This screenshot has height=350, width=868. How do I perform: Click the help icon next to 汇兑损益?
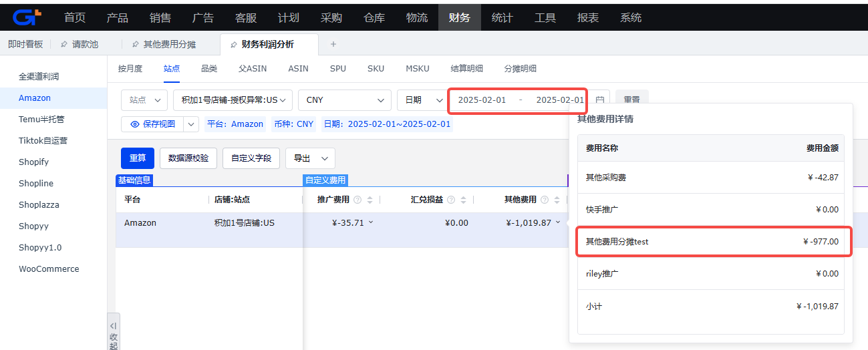coord(451,200)
